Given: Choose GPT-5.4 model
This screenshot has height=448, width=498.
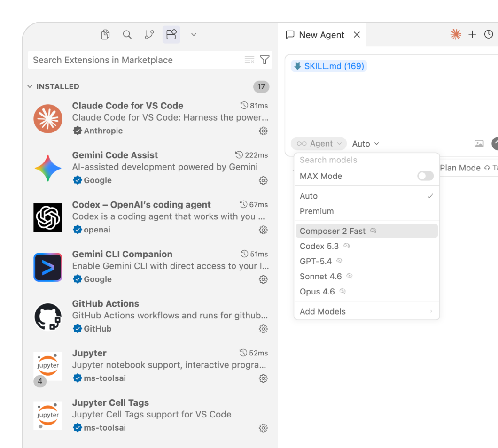Looking at the screenshot, I should (x=367, y=261).
